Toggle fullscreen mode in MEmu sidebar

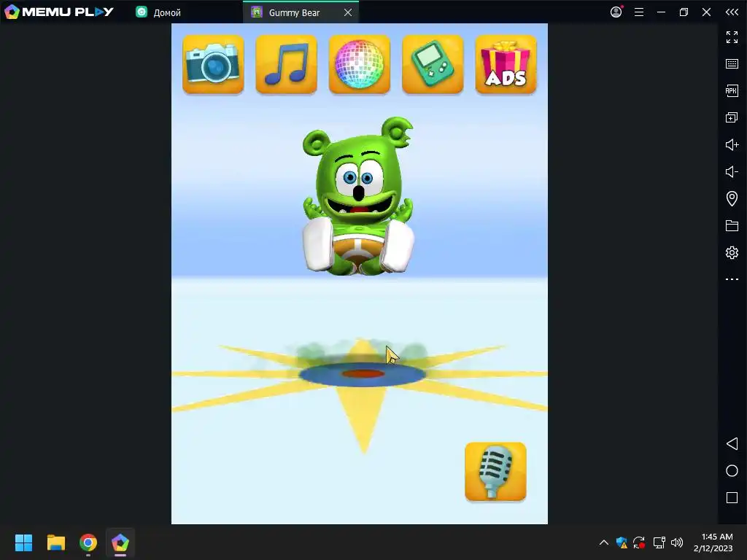732,36
